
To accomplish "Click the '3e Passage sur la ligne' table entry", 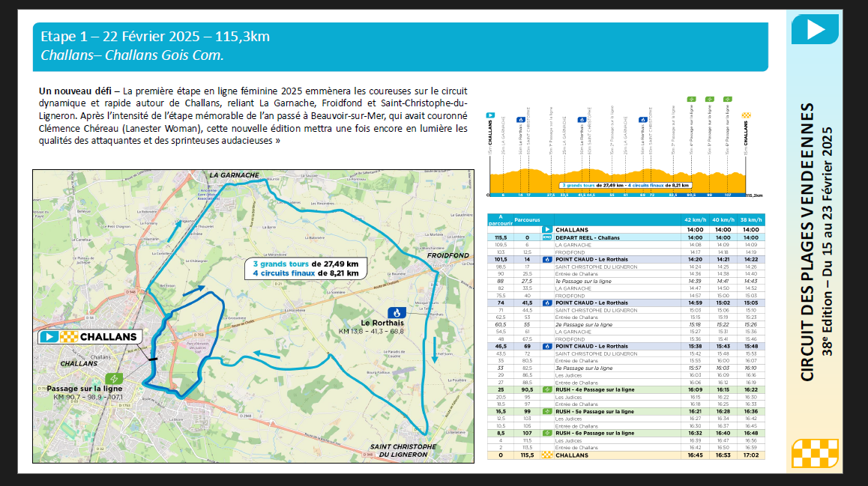I will (583, 368).
